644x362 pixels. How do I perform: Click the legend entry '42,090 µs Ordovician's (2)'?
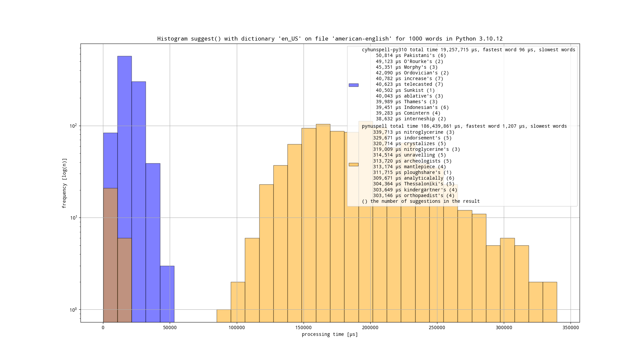pyautogui.click(x=412, y=73)
